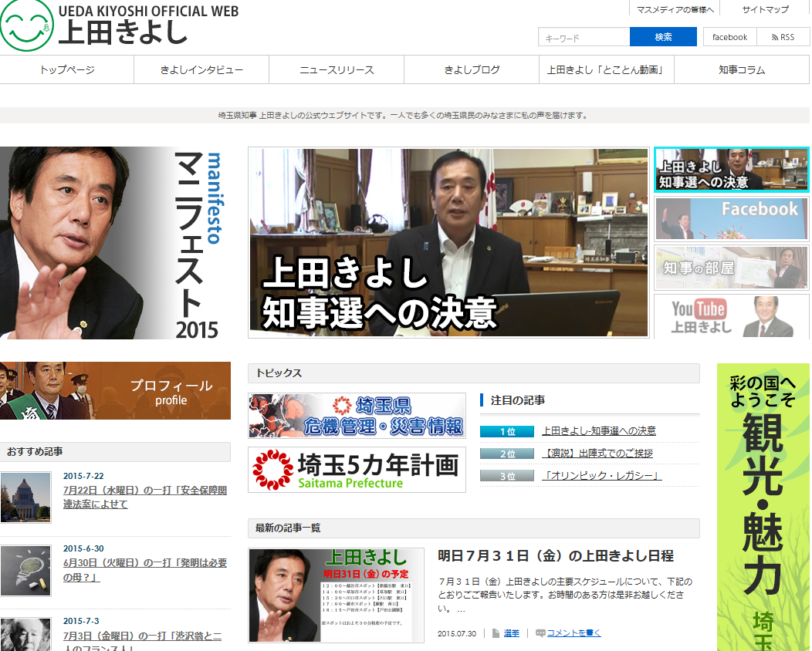Open the マニフェスト 2015 banner

point(116,243)
